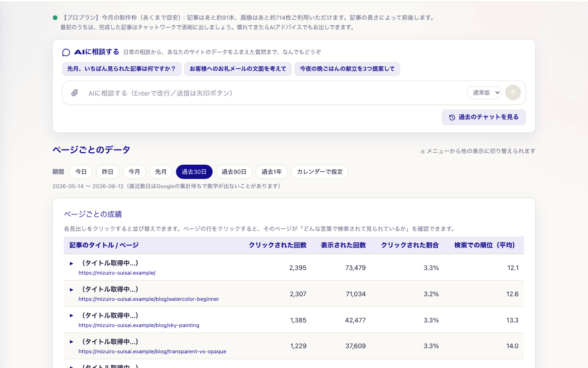Open link https://mizuiro-suisai.example/

117,273
